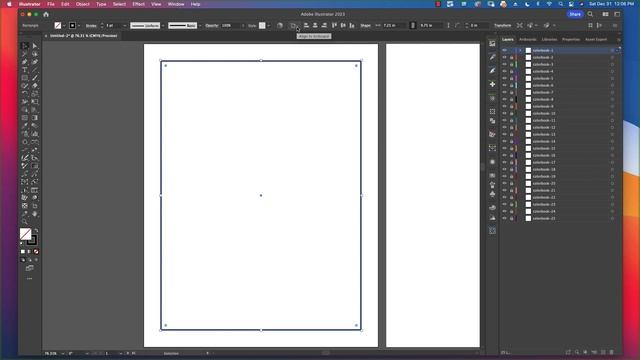Expand layer colorbook-1 disclosure arrow

(520, 50)
